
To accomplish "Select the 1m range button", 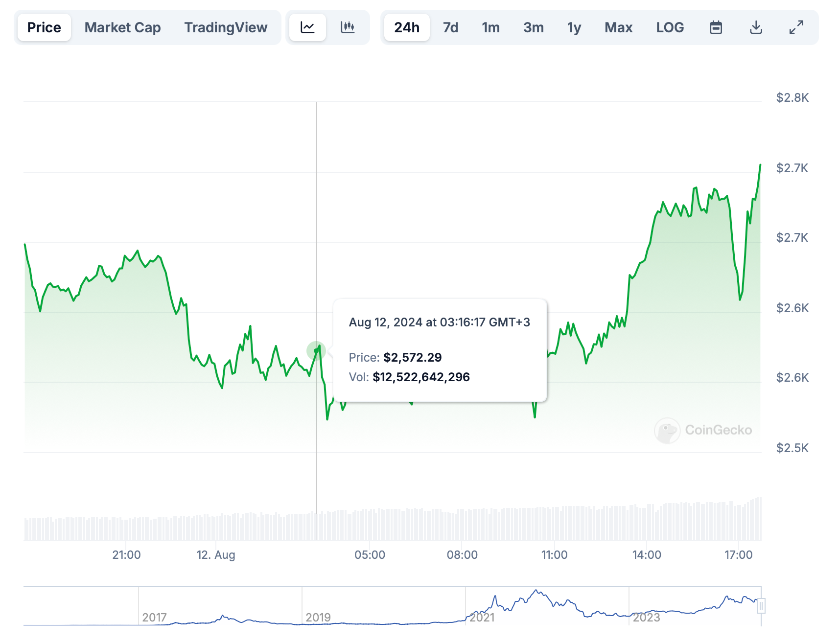I will pyautogui.click(x=490, y=27).
